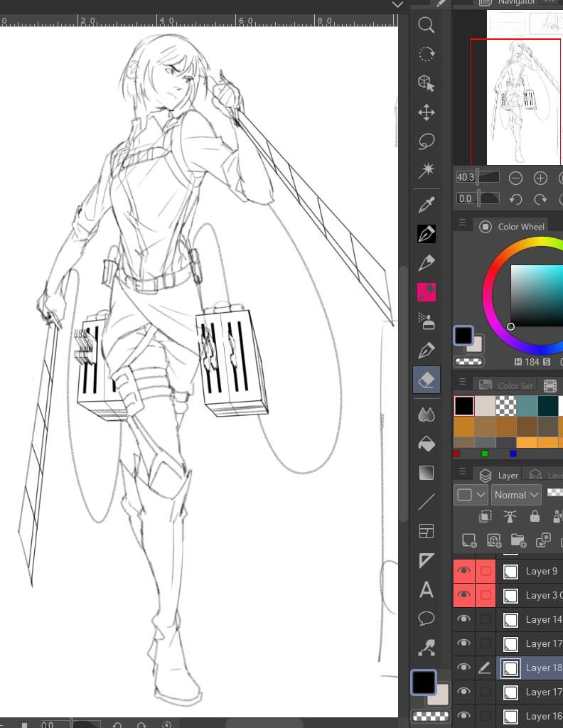
Task: Set as Reference Layer lighthouse icon
Action: pos(510,516)
